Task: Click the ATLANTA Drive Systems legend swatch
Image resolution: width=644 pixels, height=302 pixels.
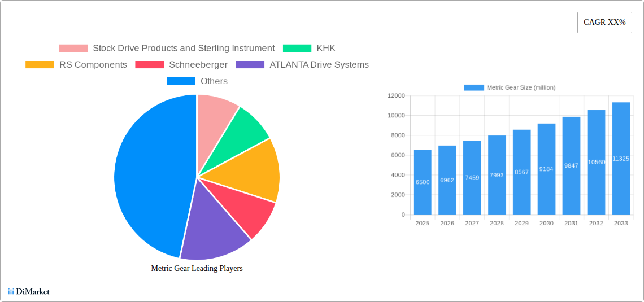Action: (250, 65)
